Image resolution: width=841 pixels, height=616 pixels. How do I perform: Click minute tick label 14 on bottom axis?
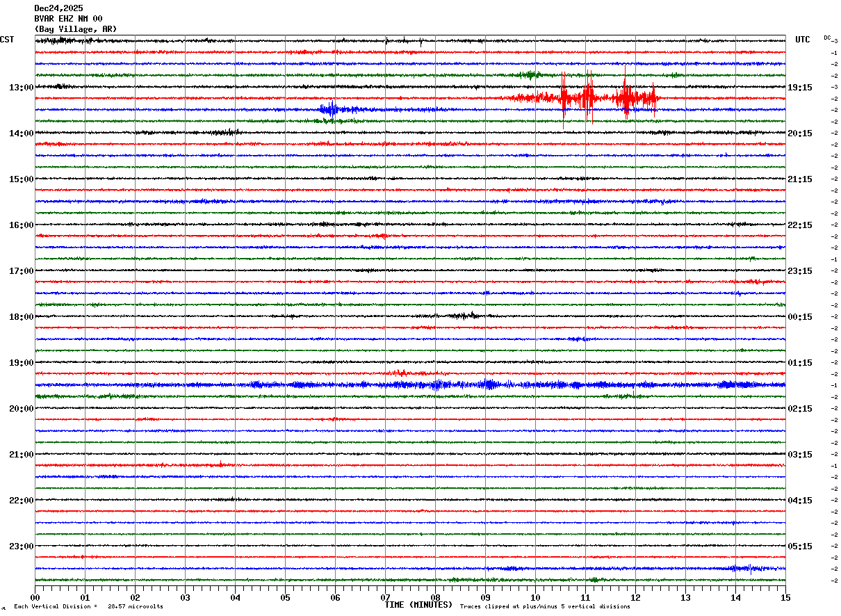coord(735,597)
